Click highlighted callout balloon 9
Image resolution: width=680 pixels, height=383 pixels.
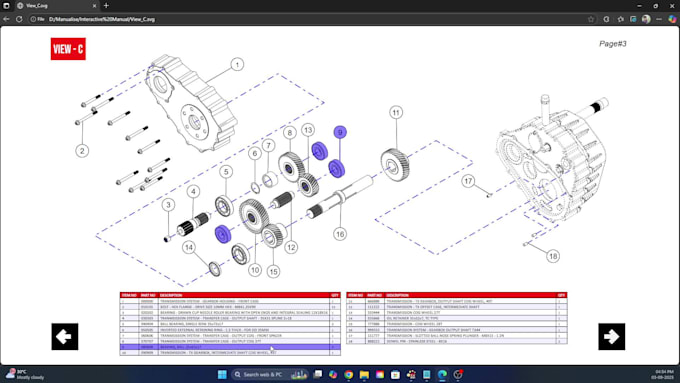pyautogui.click(x=340, y=132)
